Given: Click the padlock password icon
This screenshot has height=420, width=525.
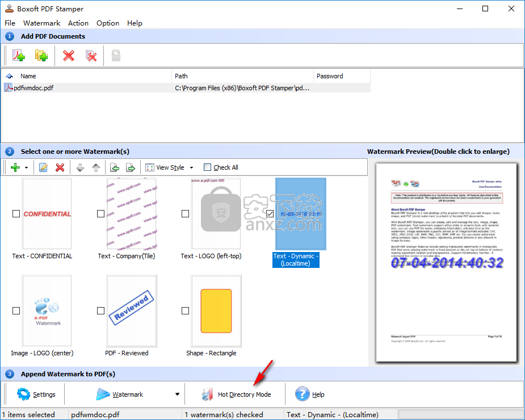Looking at the screenshot, I should [116, 55].
